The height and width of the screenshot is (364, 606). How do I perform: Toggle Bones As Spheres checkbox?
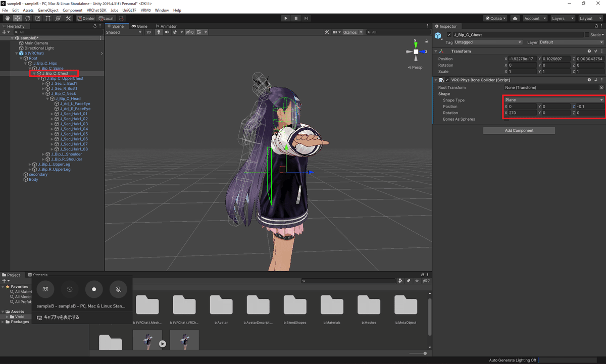[507, 120]
